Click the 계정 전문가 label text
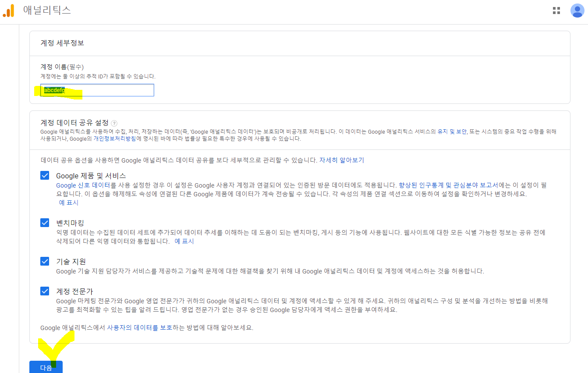 click(74, 291)
